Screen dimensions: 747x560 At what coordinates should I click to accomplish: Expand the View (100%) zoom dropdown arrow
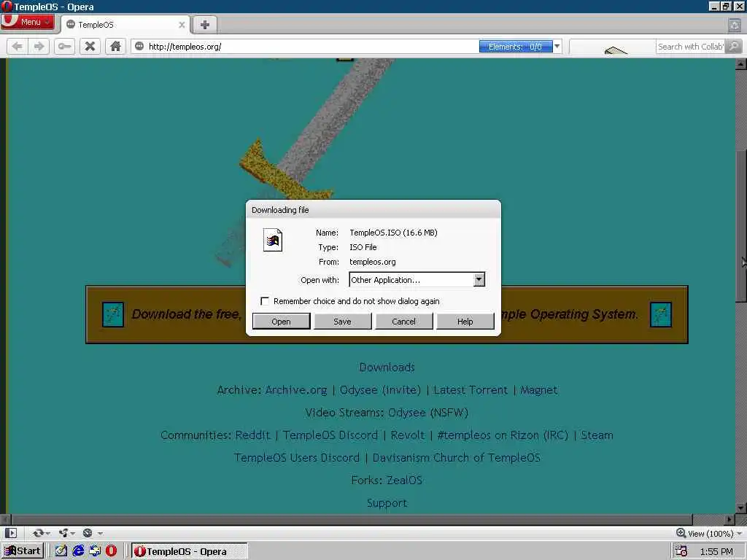pos(740,533)
